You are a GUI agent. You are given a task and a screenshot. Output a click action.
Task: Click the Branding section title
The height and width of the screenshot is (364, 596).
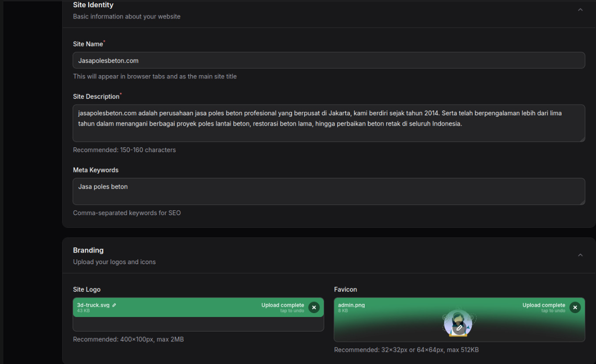pyautogui.click(x=88, y=250)
